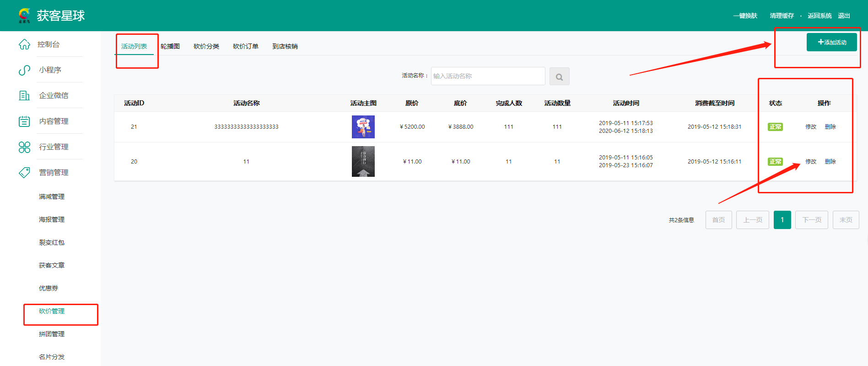
Task: Click 一键换肤 in the header
Action: [x=745, y=16]
